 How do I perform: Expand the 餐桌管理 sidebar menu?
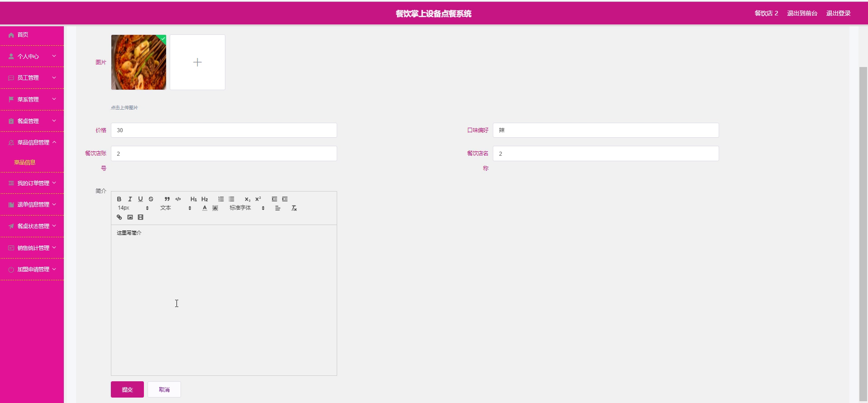click(32, 121)
